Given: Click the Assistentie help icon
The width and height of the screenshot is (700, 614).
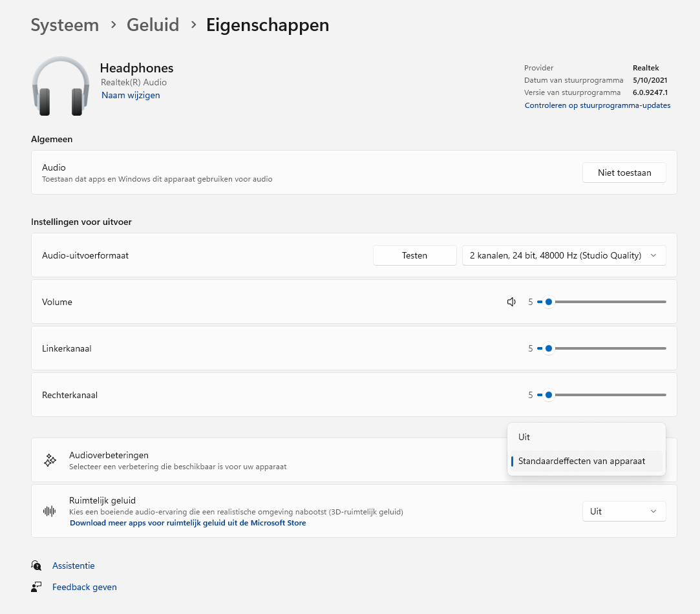Looking at the screenshot, I should click(x=36, y=566).
